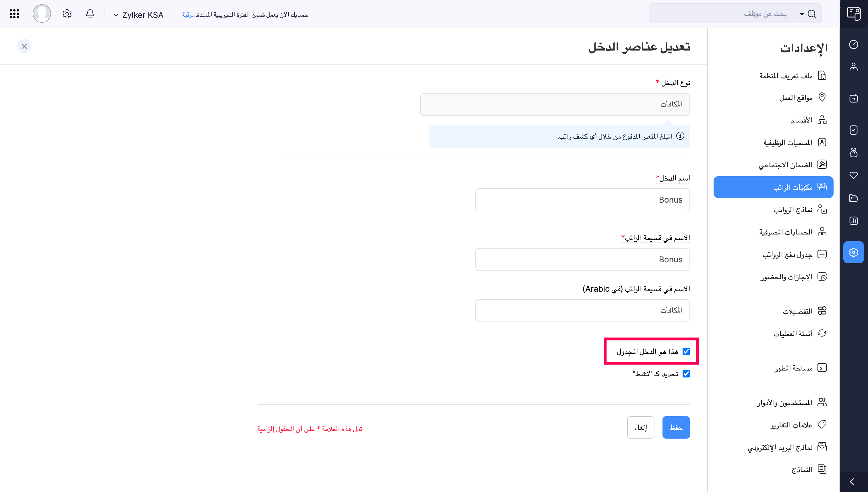Click the 'اسم الدخل' Bonus input field
The height and width of the screenshot is (492, 868).
582,200
